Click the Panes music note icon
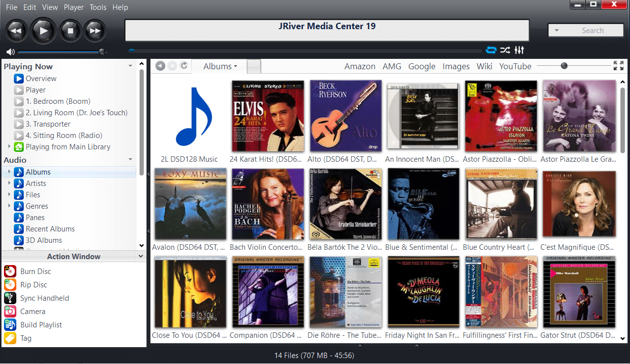Screen dimensions: 630x364 [19, 217]
